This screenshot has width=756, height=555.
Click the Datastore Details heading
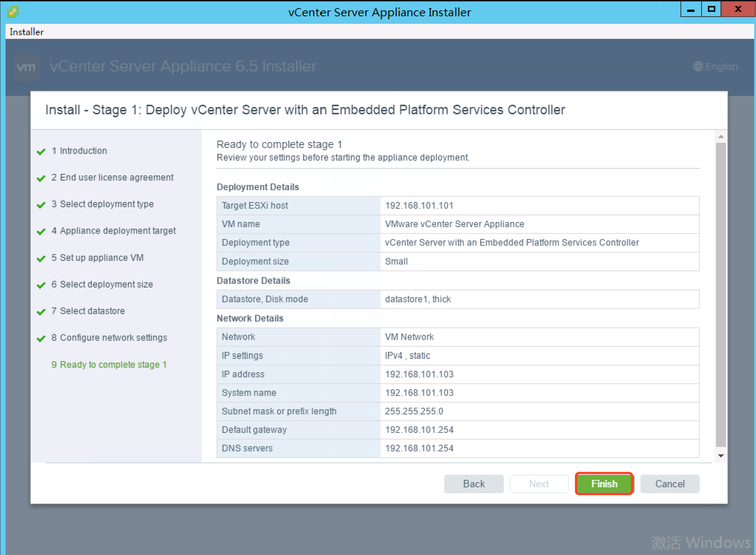pyautogui.click(x=253, y=280)
